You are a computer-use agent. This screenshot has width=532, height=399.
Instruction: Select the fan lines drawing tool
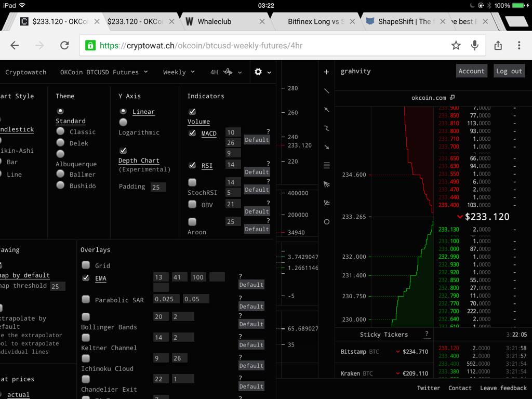tap(326, 184)
